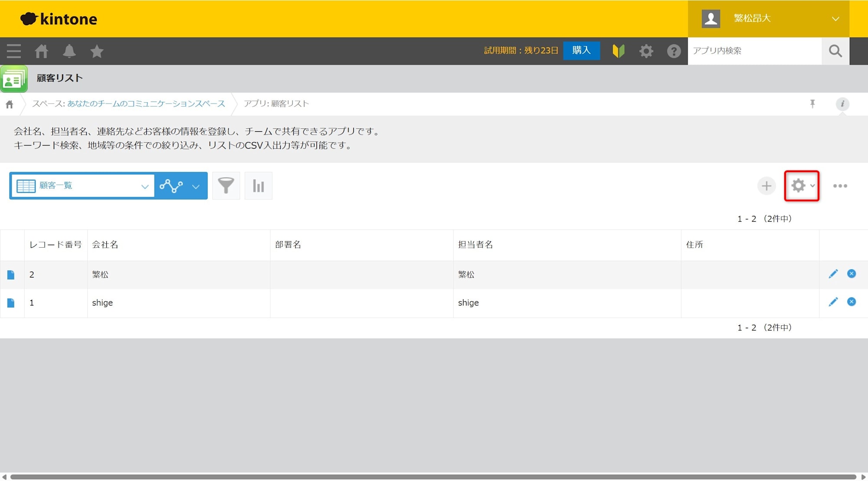Add a new record with the plus icon
The height and width of the screenshot is (481, 868).
(x=766, y=186)
